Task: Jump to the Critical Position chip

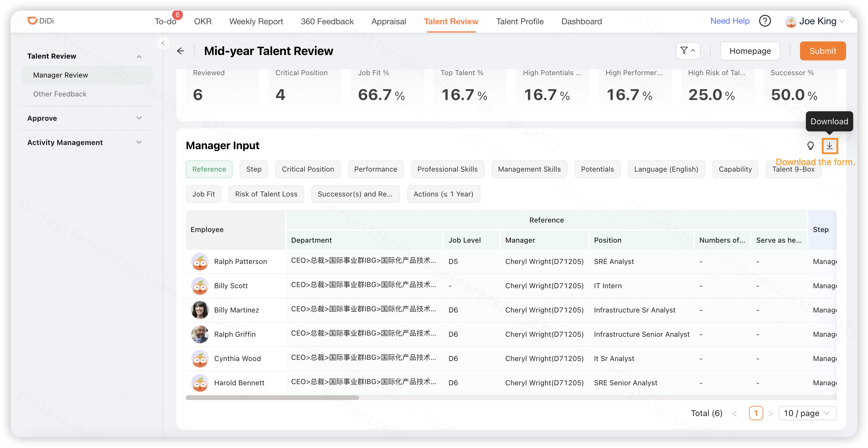Action: pos(308,169)
